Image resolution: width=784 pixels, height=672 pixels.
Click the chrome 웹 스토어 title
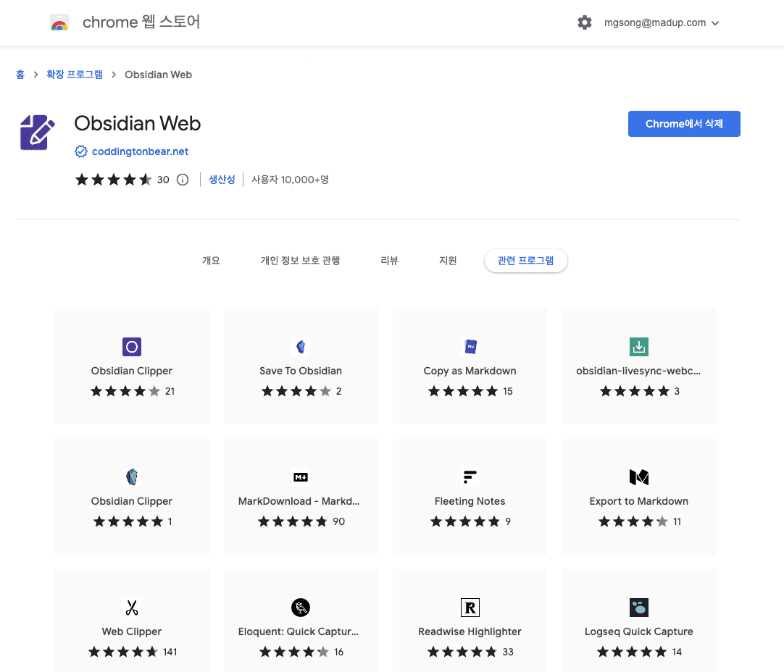141,22
